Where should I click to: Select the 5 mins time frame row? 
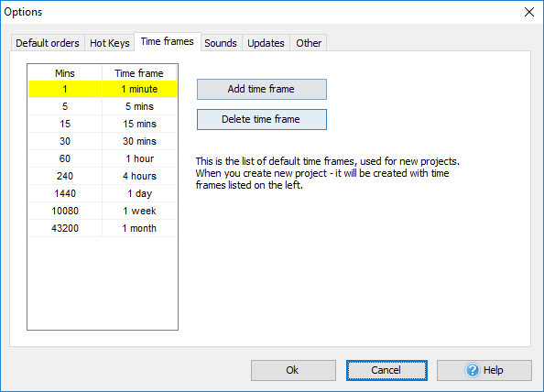103,106
